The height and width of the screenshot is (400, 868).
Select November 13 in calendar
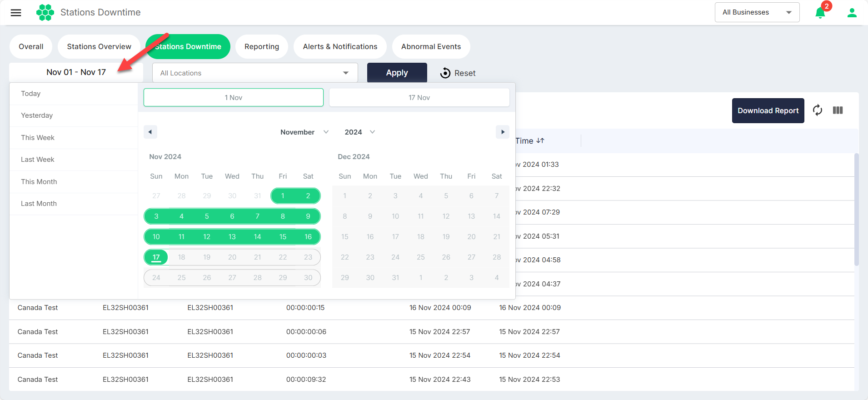pyautogui.click(x=232, y=237)
